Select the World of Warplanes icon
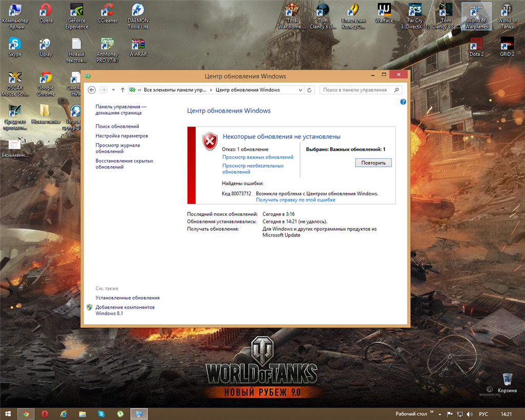 point(476,16)
